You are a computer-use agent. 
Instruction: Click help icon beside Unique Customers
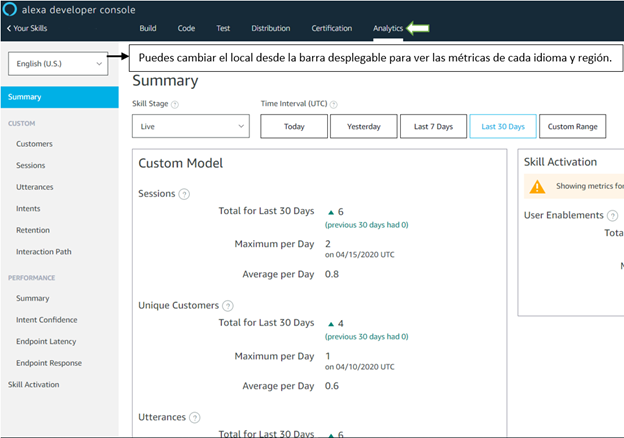coord(228,306)
